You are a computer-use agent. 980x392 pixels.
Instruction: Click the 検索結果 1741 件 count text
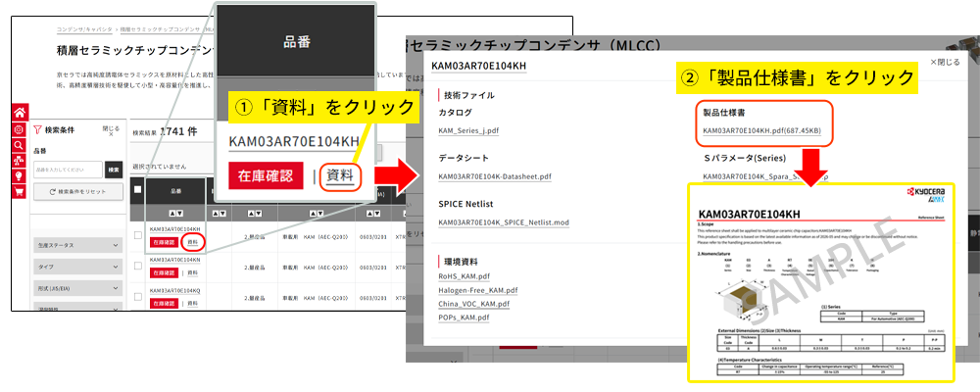(x=165, y=132)
